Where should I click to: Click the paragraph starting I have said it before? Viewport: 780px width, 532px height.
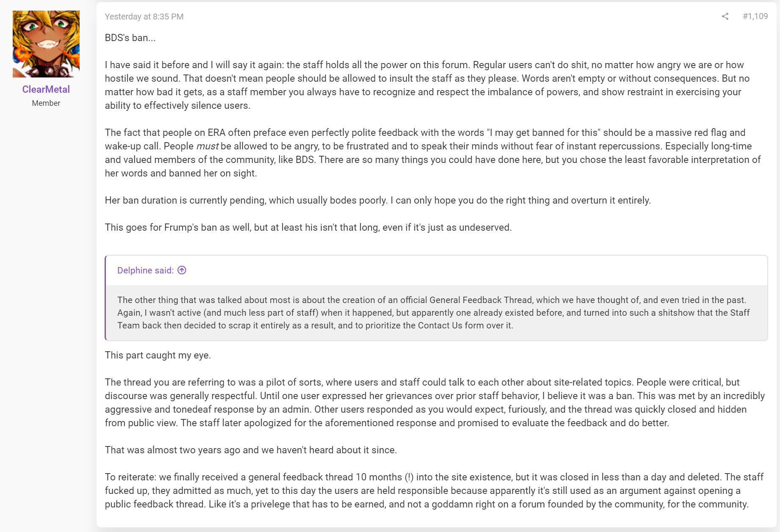(x=428, y=85)
